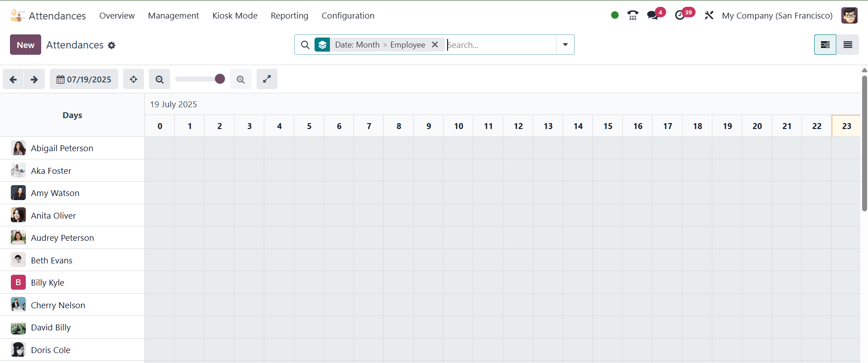Focus Gantt on today crosshair icon

click(134, 79)
